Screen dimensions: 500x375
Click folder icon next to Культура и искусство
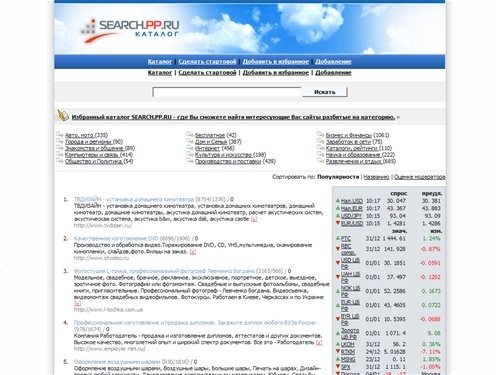click(x=190, y=154)
